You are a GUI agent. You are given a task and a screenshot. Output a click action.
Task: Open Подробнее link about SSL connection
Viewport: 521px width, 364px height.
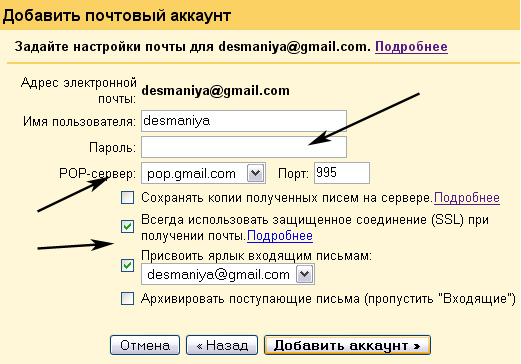pos(280,236)
